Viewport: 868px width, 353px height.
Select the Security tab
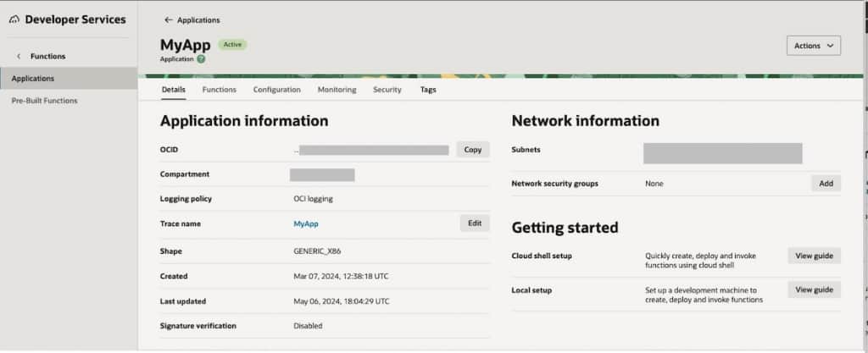(x=387, y=90)
